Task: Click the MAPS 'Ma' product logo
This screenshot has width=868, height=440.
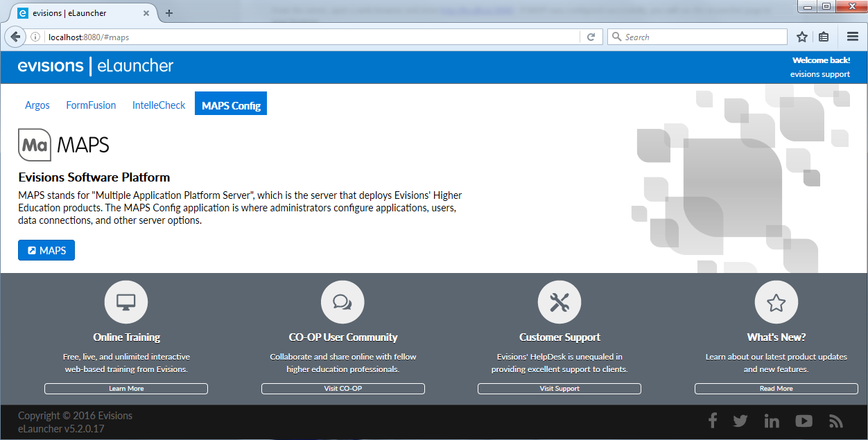Action: coord(35,145)
